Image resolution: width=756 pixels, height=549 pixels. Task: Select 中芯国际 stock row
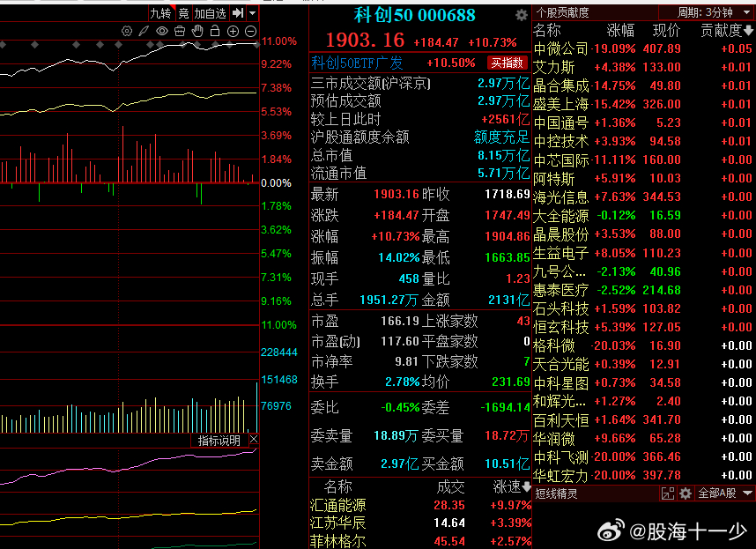tap(643, 160)
